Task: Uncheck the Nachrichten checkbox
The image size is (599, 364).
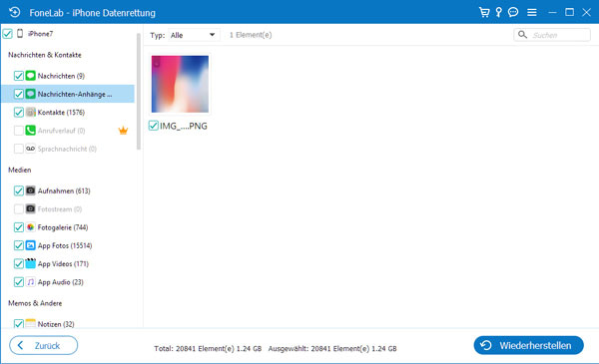Action: 18,76
